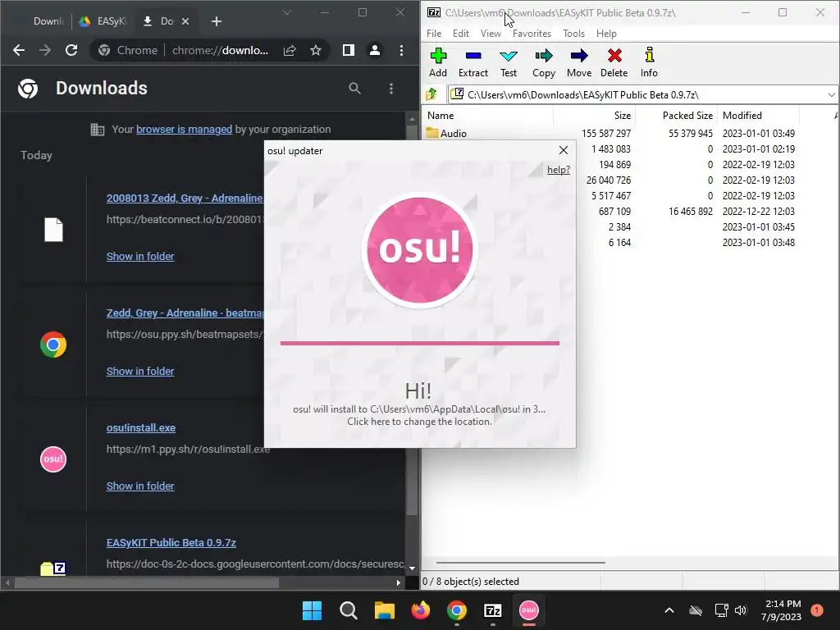
Task: Open the Tools menu in 7-Zip
Action: point(573,33)
